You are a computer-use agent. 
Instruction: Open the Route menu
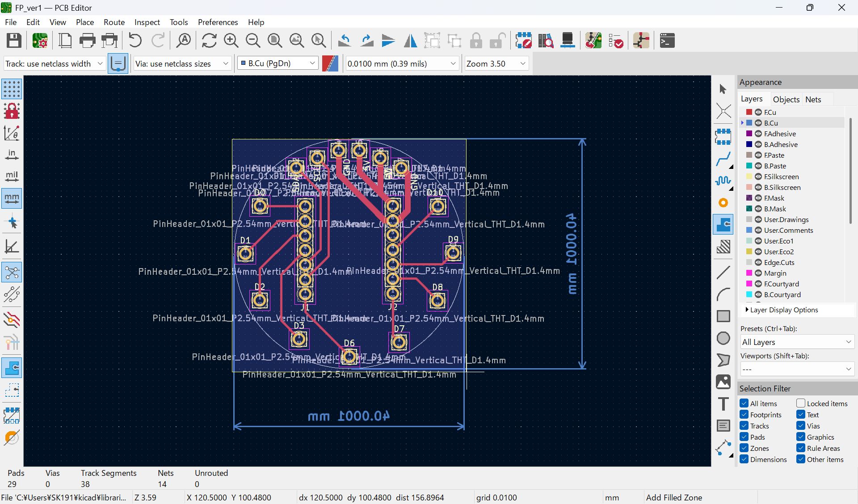(114, 22)
